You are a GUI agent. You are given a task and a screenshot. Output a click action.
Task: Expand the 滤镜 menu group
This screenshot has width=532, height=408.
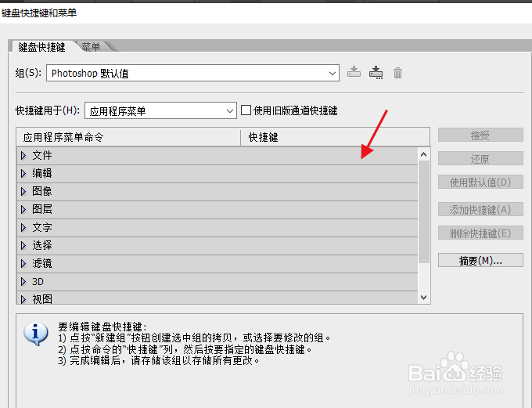click(23, 264)
